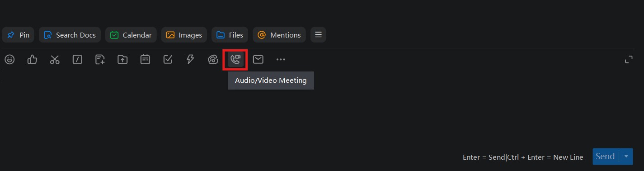Expand the message editor to full size

coord(629,60)
